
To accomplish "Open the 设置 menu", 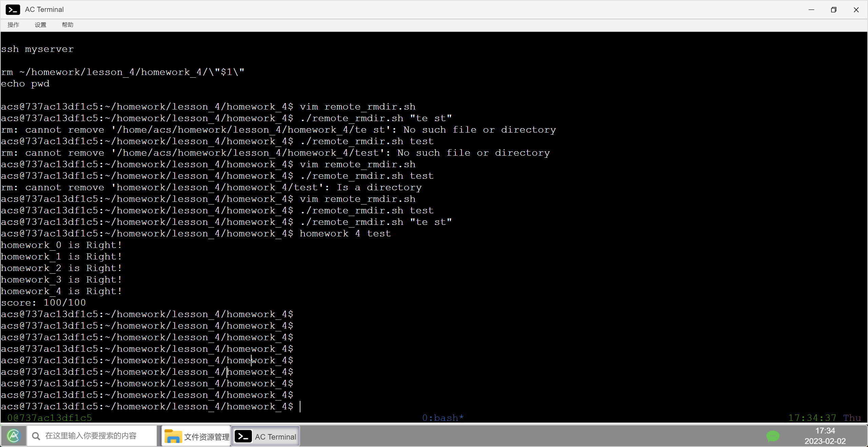I will pyautogui.click(x=40, y=25).
